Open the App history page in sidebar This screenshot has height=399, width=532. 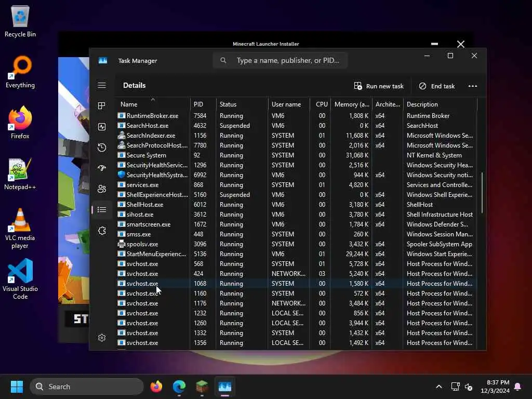[x=102, y=148]
